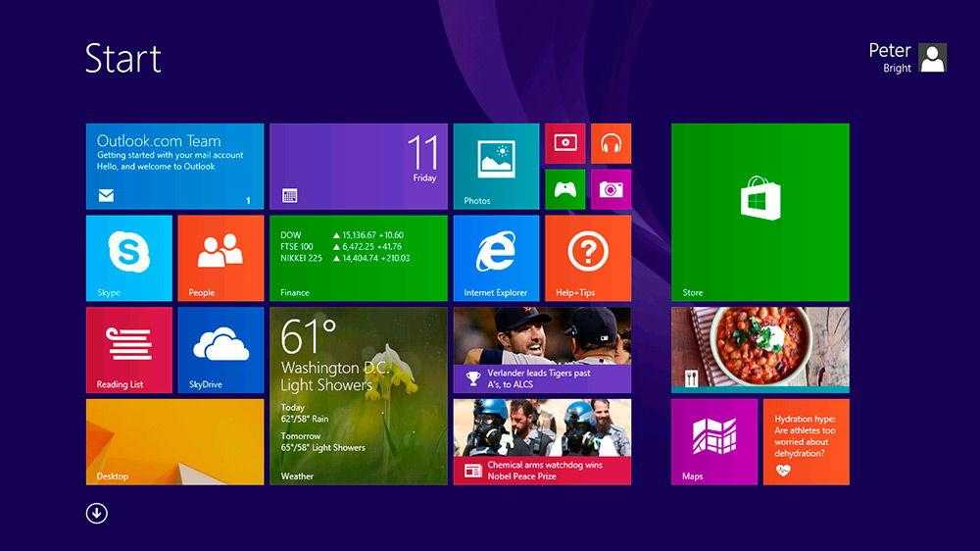Screen dimensions: 980x551
Task: Open the Xbox Games controller tile
Action: click(x=564, y=189)
